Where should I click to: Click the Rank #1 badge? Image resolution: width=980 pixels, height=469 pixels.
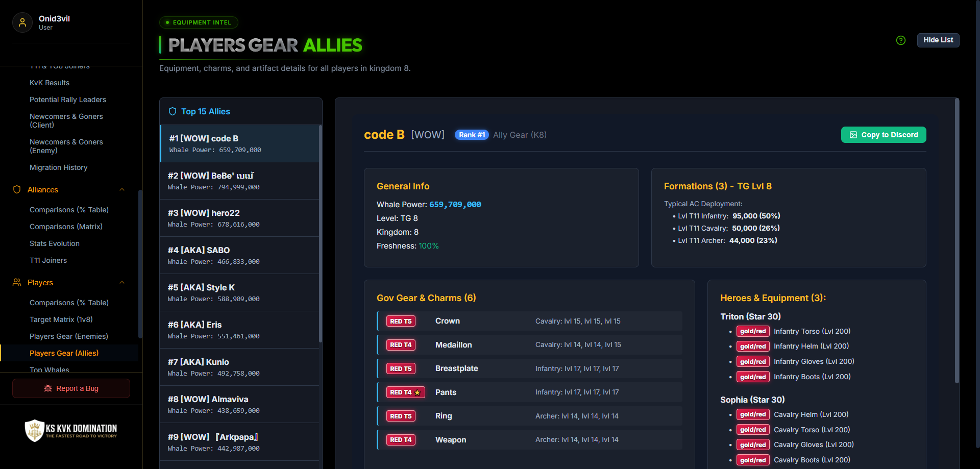click(472, 135)
